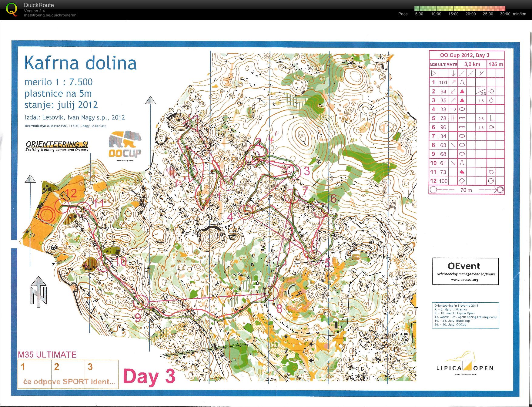This screenshot has width=532, height=407.
Task: Pick the green end of the pace gradient bar
Action: pyautogui.click(x=417, y=8)
